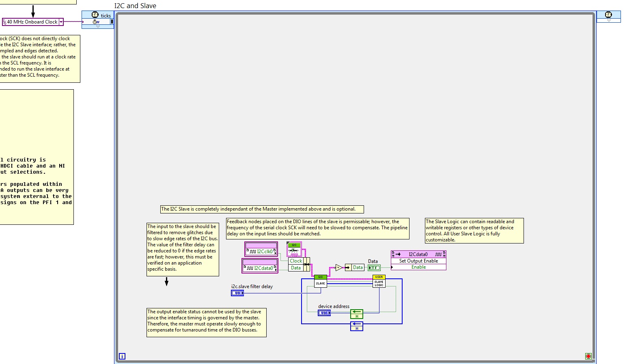
Task: Select the I2Cclk0 FPGA I/O node
Action: click(x=261, y=249)
